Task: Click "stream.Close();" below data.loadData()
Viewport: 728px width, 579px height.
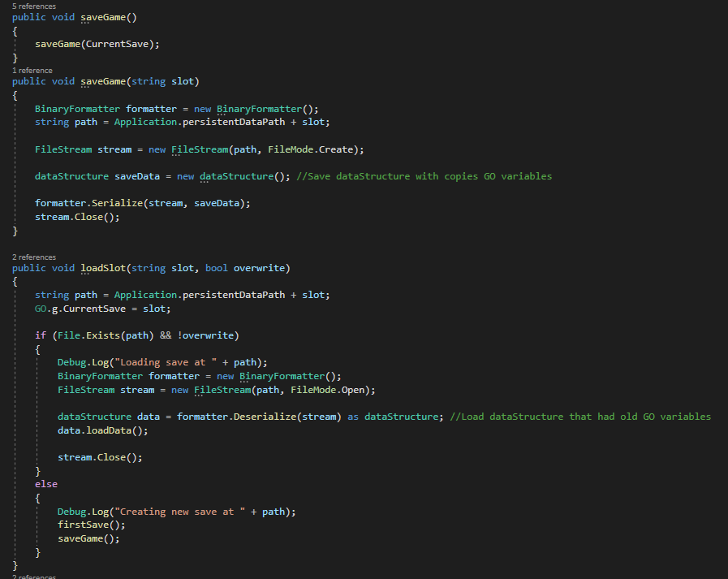Action: (x=100, y=458)
